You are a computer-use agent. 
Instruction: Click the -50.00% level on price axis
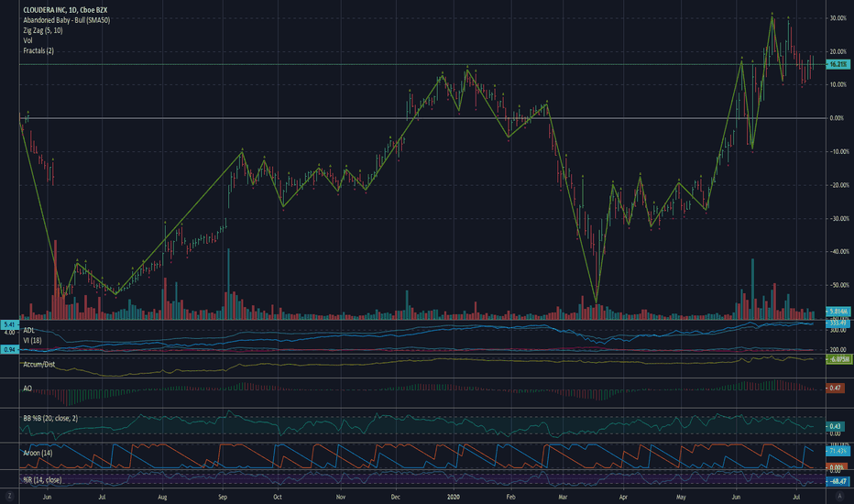[838, 285]
